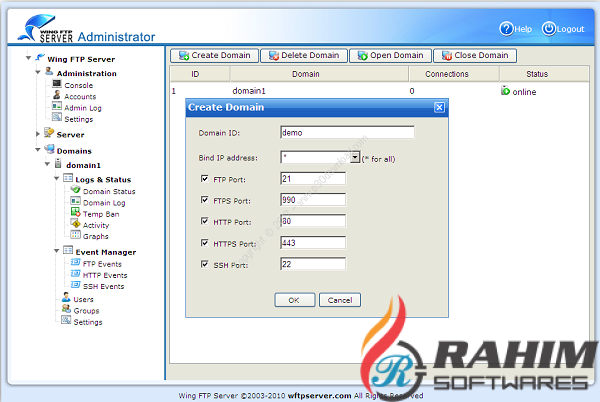Open the Users section of domain1
600x402 pixels.
pyautogui.click(x=84, y=298)
